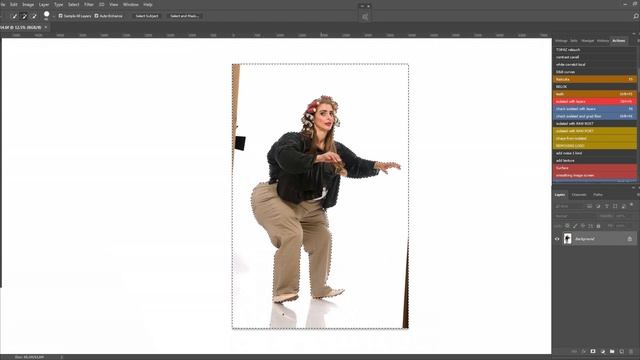Open the Window menu
Image resolution: width=640 pixels, height=360 pixels.
tap(131, 4)
